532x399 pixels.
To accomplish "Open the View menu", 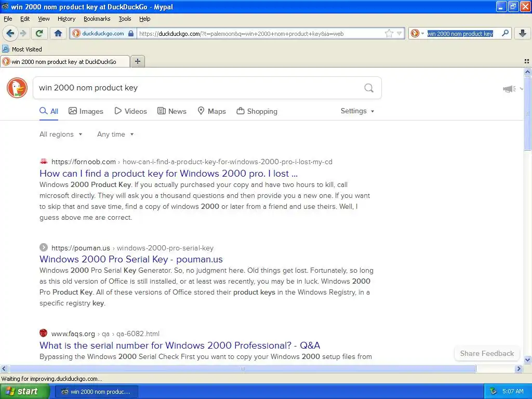I will tap(44, 19).
